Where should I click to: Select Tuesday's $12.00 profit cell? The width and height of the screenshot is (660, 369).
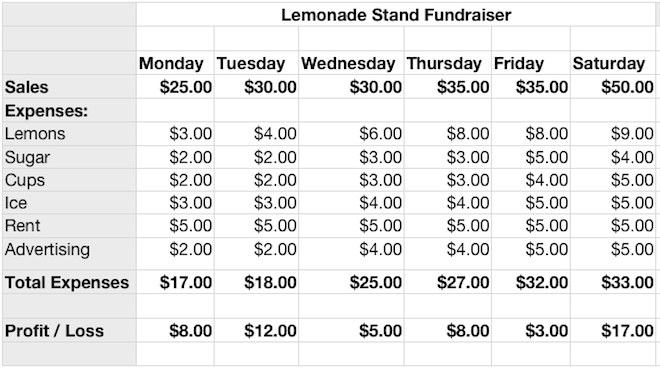[256, 330]
